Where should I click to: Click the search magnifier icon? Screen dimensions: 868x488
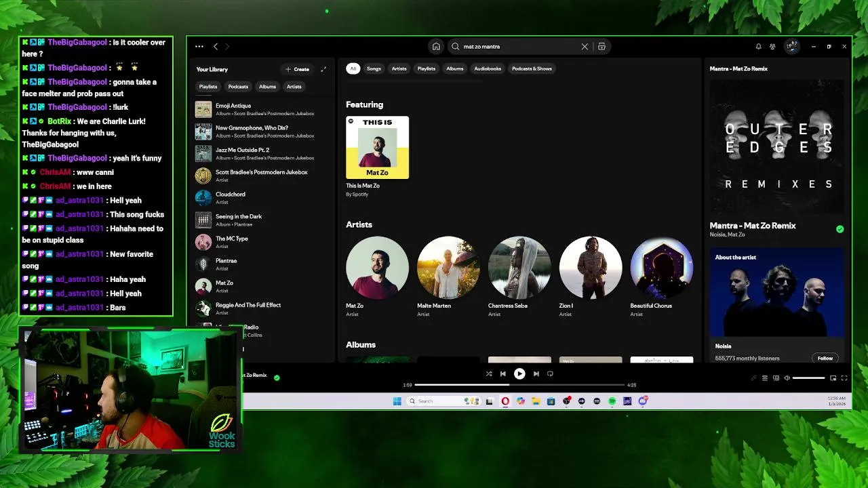456,47
